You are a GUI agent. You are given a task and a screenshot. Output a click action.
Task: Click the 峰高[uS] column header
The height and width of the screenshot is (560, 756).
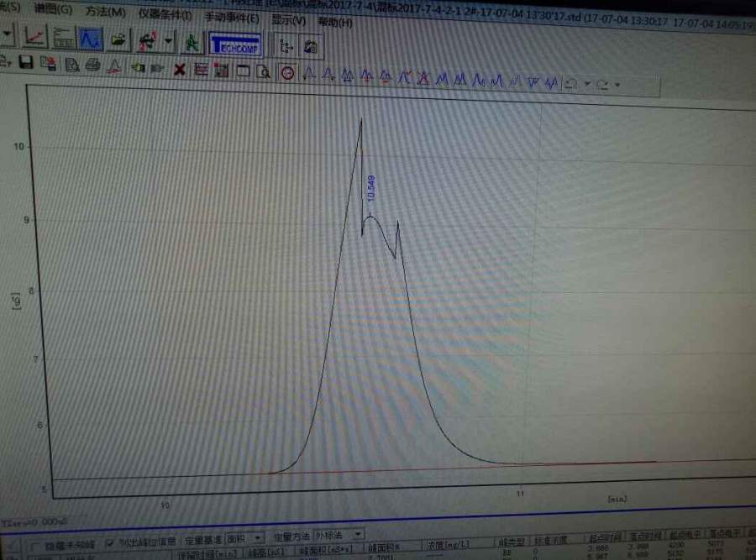point(266,552)
